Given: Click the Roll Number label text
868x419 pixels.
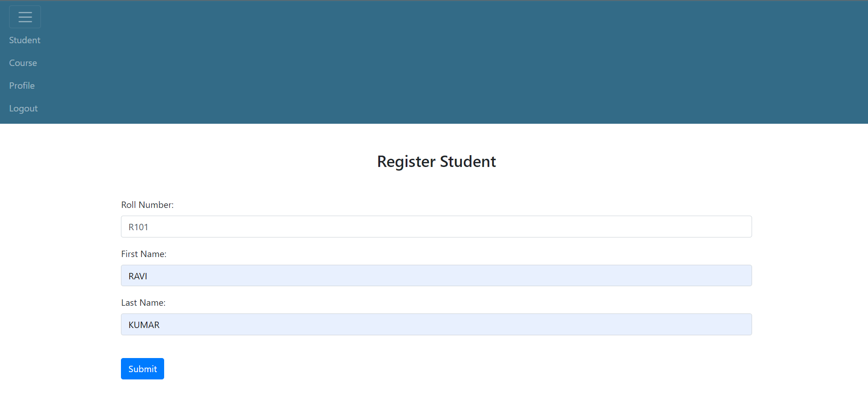Looking at the screenshot, I should (x=147, y=205).
